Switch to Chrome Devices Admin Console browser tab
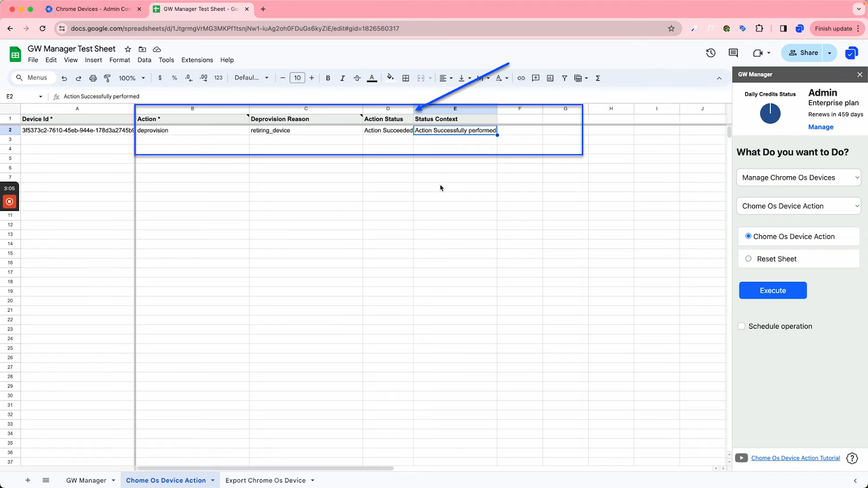 coord(93,9)
